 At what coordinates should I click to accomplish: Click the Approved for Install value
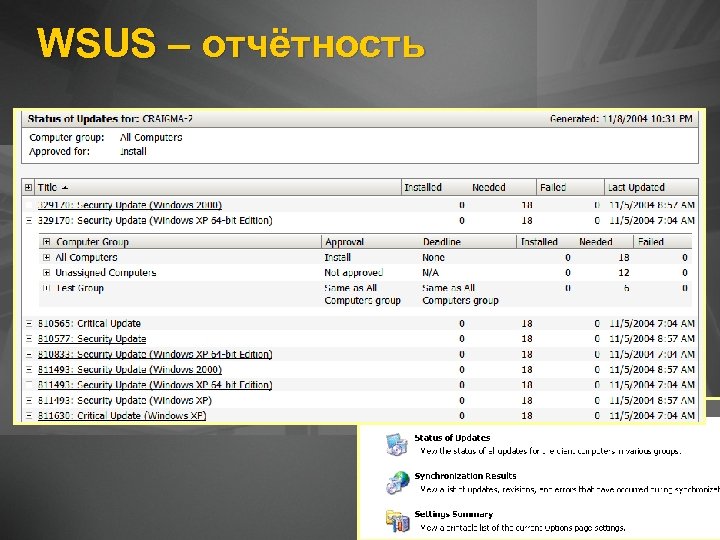[133, 152]
